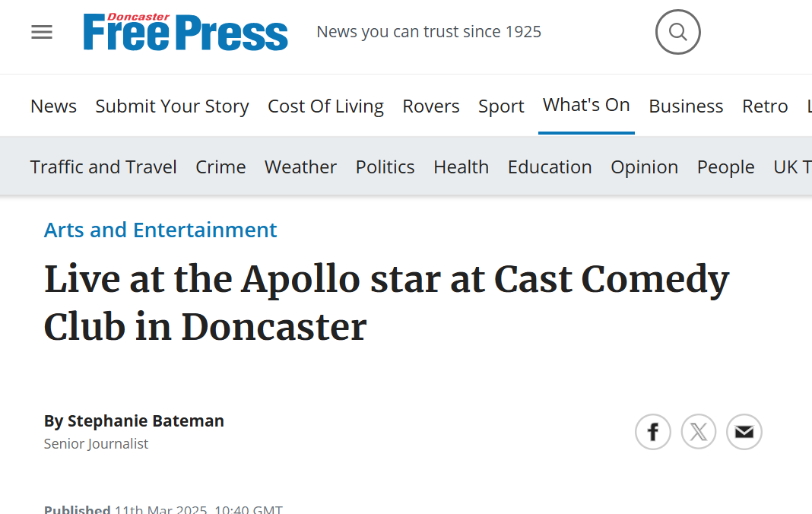Share article on X

tap(699, 432)
